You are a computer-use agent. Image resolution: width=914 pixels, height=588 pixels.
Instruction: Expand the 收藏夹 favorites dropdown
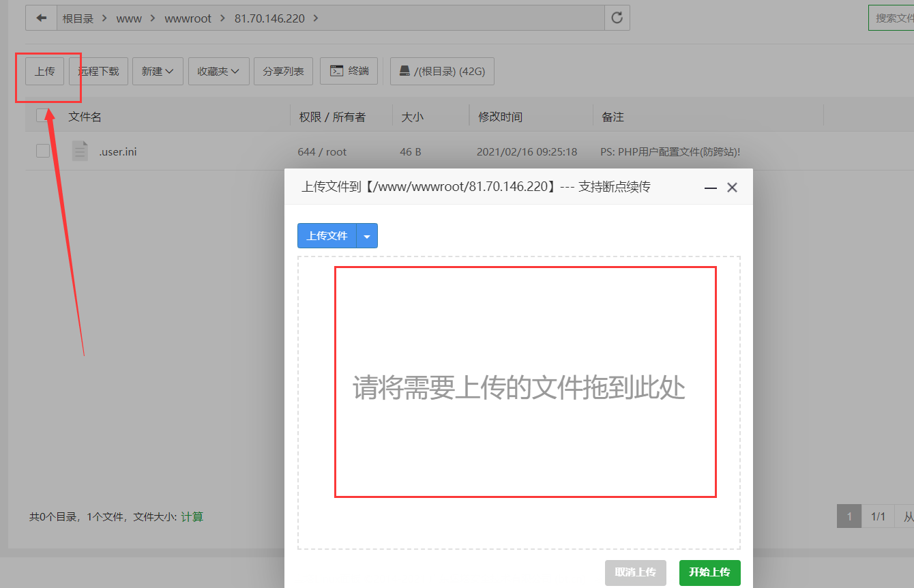pyautogui.click(x=218, y=71)
